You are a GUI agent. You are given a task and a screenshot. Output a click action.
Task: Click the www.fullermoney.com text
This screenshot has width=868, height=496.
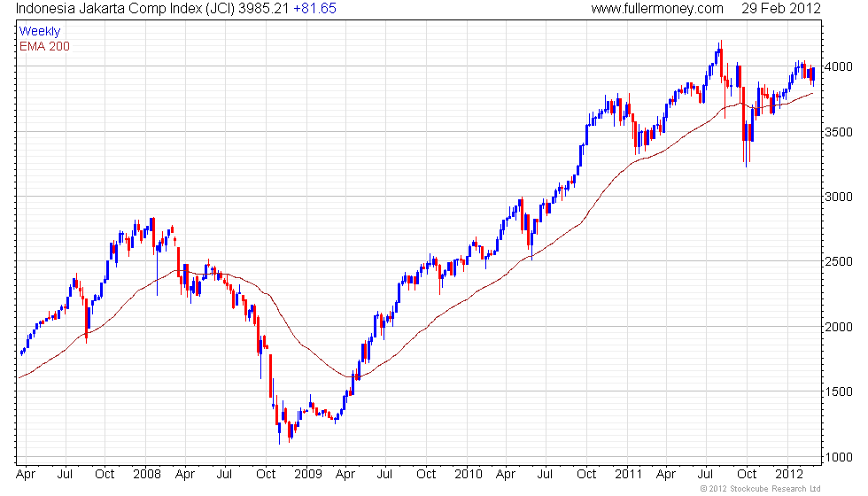(x=657, y=8)
